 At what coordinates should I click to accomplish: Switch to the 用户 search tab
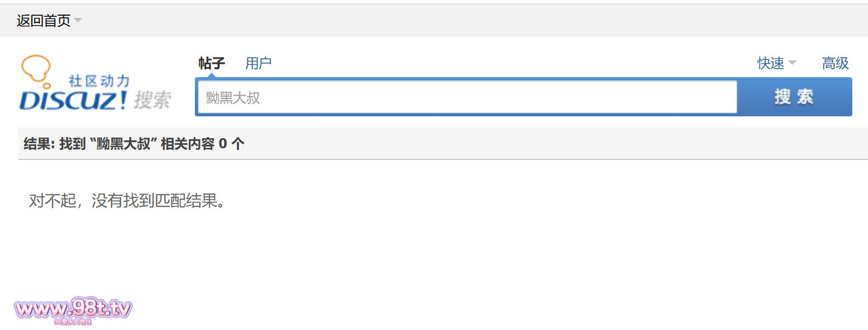(x=258, y=63)
